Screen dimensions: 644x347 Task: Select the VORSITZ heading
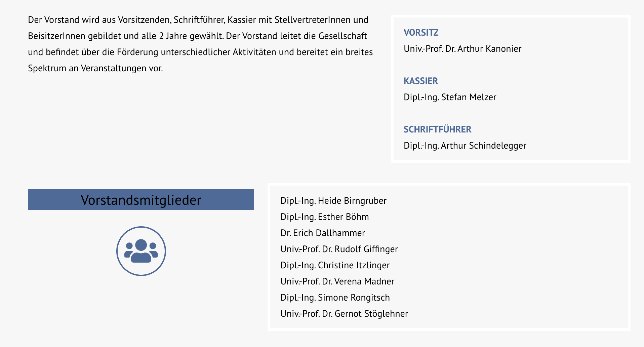[421, 33]
